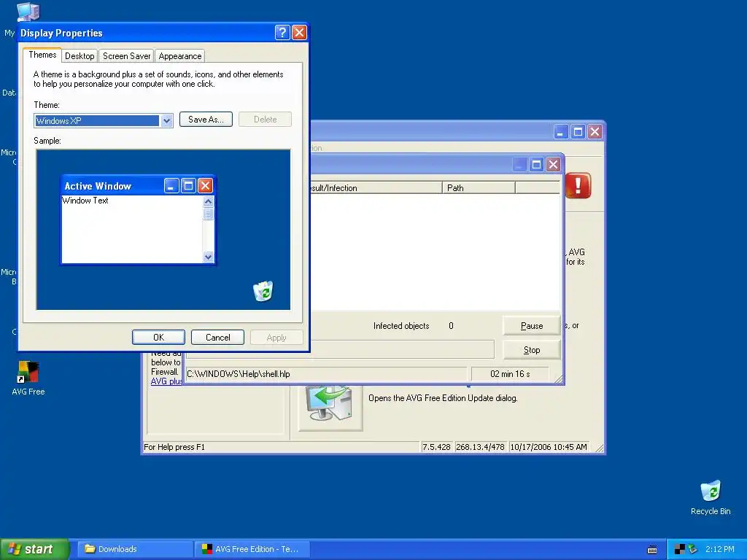The width and height of the screenshot is (747, 560).
Task: Switch to the Screen Saver tab
Action: [127, 55]
